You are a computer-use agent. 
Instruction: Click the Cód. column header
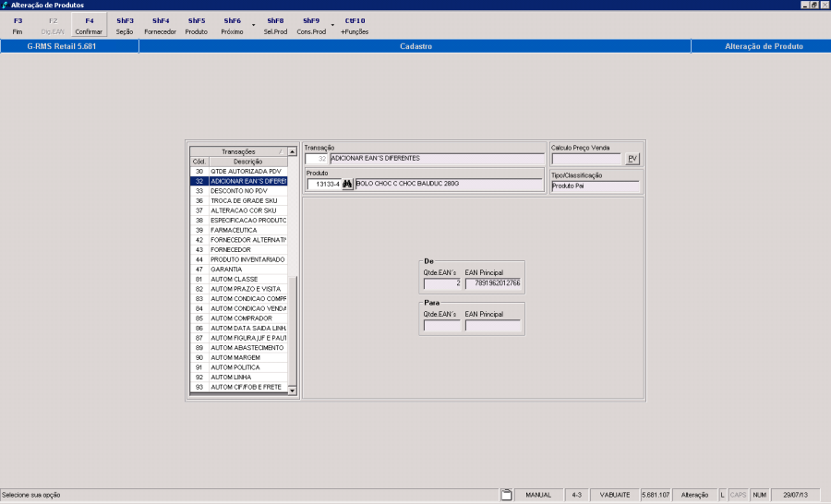[199, 162]
